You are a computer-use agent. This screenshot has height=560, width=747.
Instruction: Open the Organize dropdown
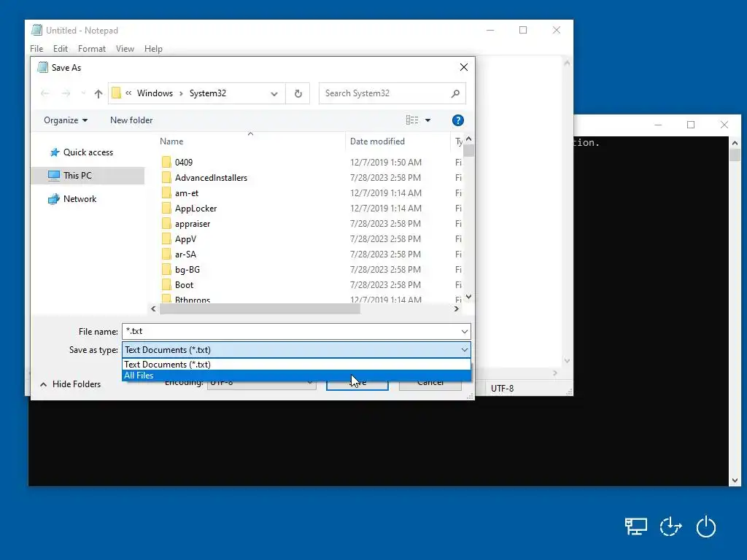pos(66,120)
